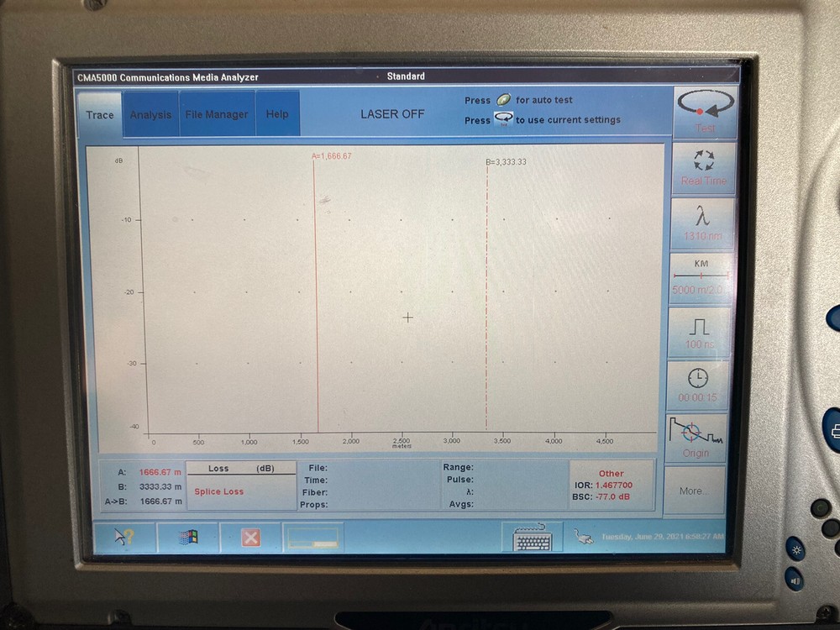The image size is (840, 630).
Task: Click the red X taskbar button
Action: [249, 537]
